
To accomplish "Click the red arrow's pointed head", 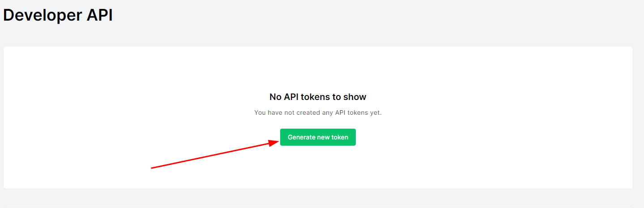I will (275, 142).
